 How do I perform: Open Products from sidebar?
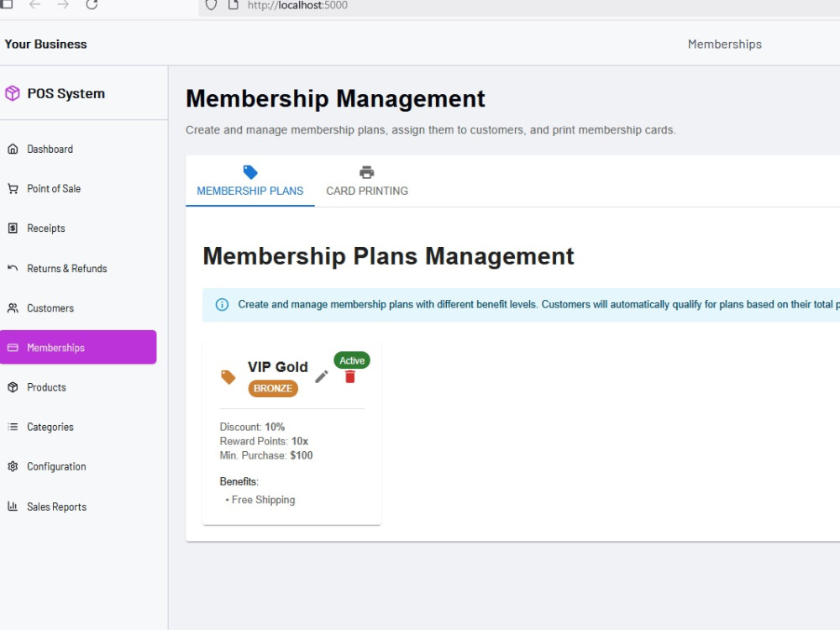coord(46,387)
